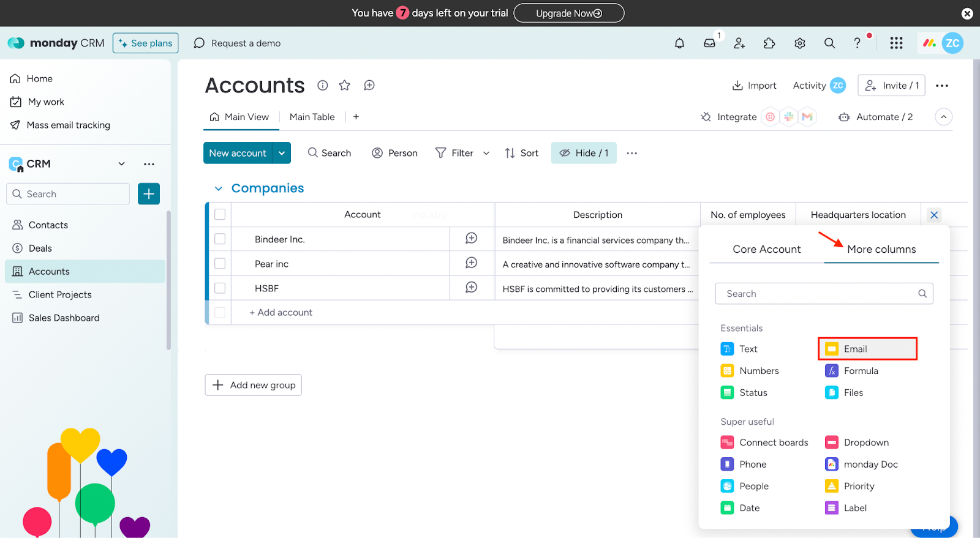Check the Bindeer Inc. row checkbox

coord(220,239)
